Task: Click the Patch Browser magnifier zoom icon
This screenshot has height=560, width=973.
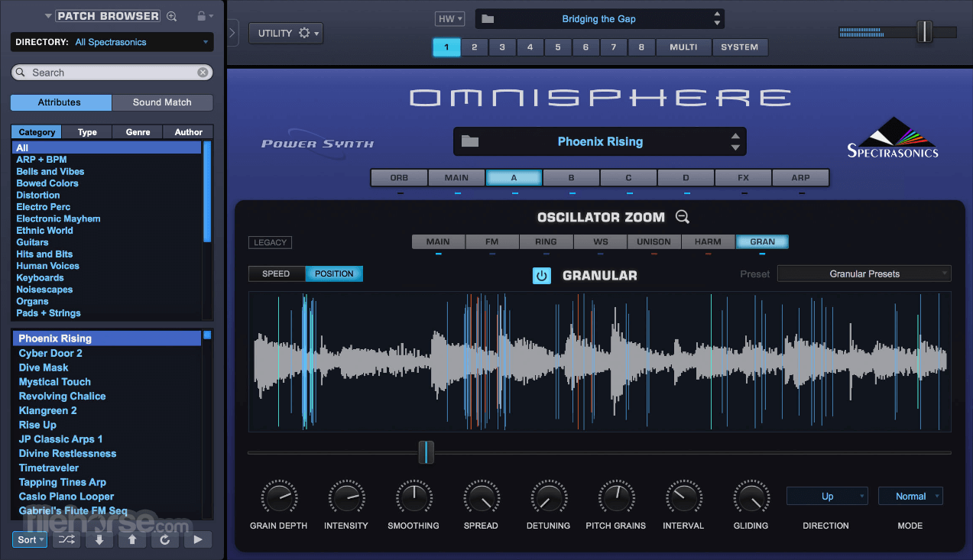Action: [x=172, y=16]
